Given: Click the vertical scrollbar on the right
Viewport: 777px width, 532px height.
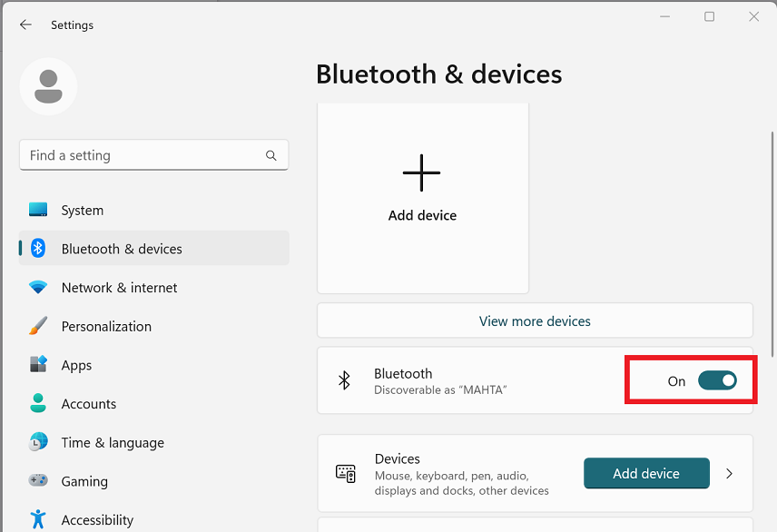Looking at the screenshot, I should pos(772,244).
